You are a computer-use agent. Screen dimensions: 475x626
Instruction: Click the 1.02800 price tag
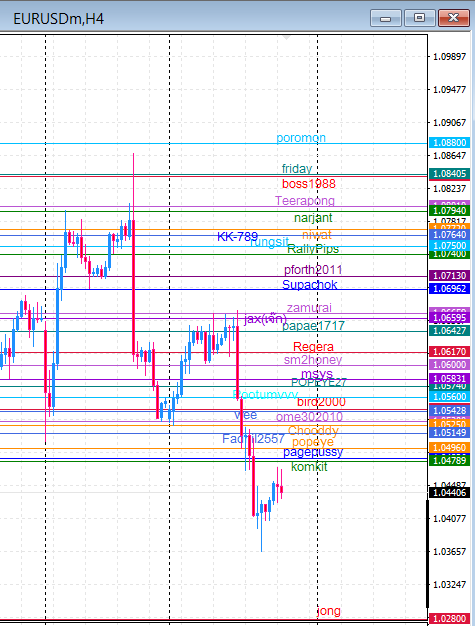point(449,619)
